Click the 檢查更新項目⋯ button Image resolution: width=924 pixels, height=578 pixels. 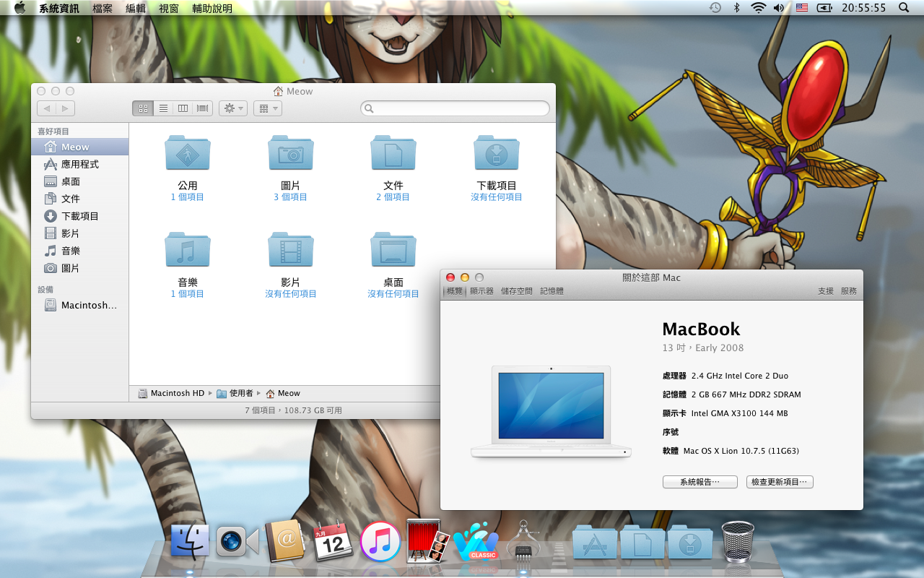(x=780, y=482)
